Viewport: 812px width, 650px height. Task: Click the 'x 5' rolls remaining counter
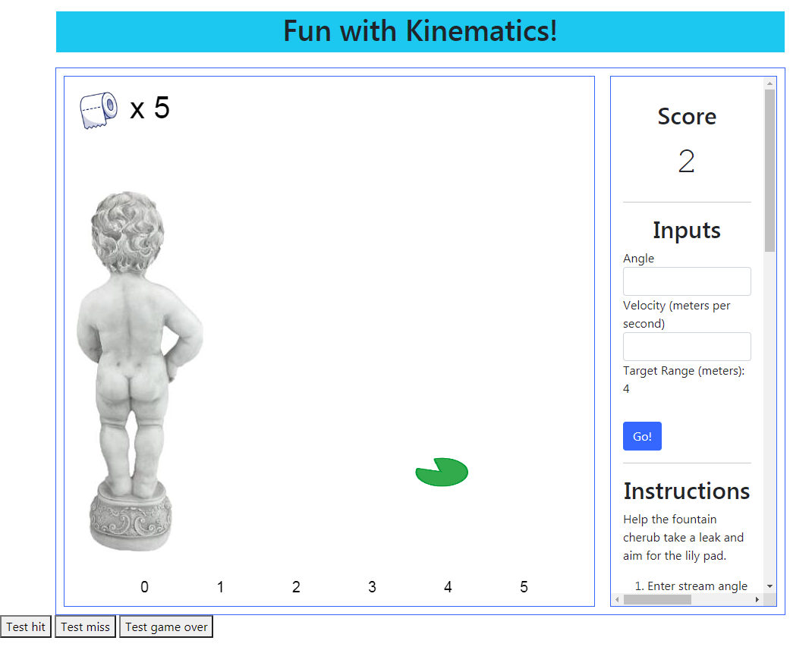[x=149, y=108]
